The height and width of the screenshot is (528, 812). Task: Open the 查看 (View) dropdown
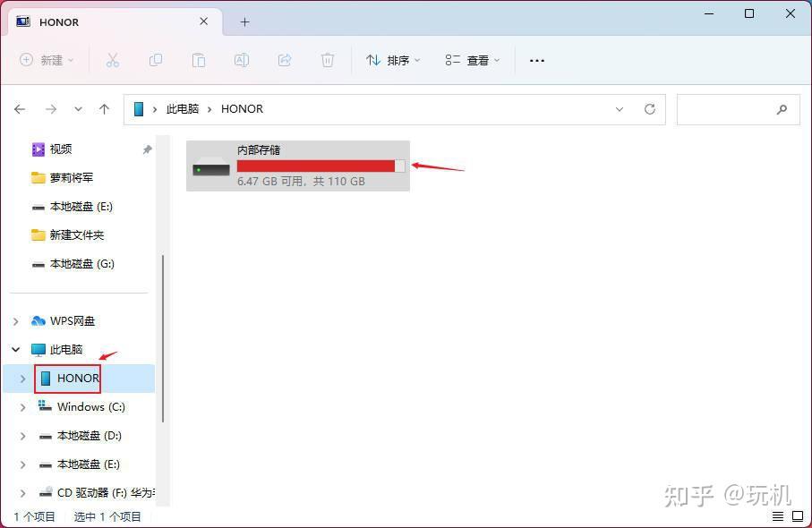coord(473,60)
